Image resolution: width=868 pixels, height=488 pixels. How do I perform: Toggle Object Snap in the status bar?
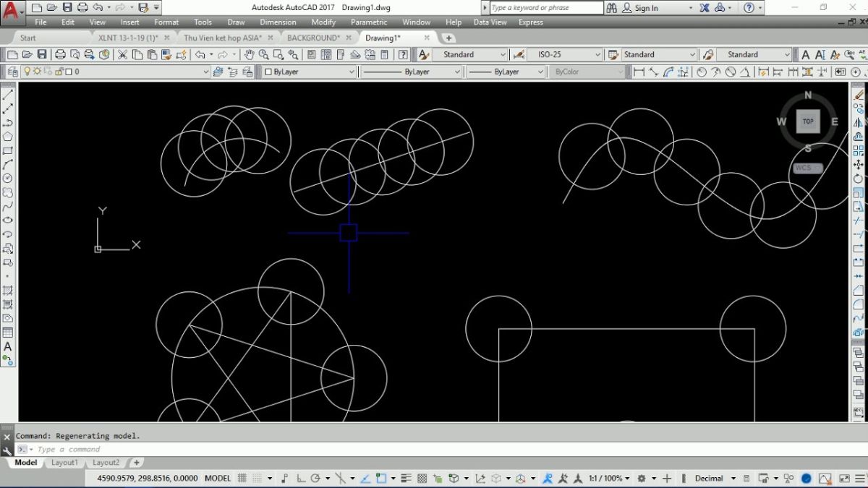pyautogui.click(x=381, y=478)
